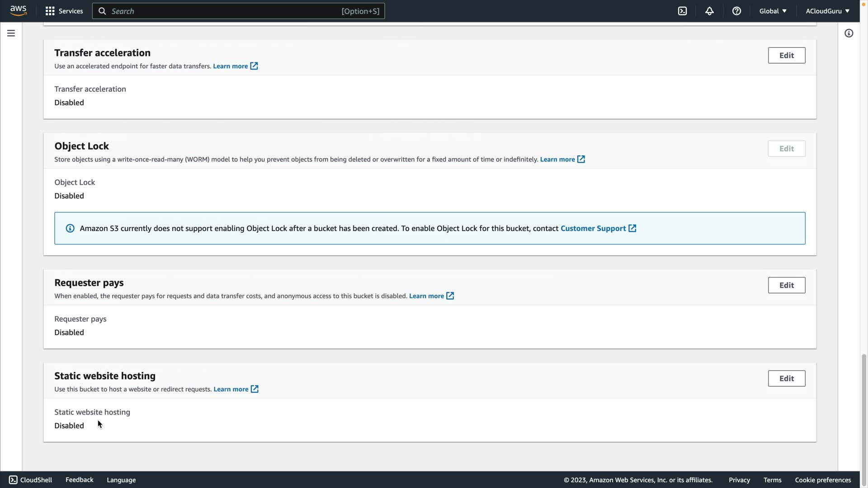
Task: Open the AWS home logo
Action: coord(19,11)
